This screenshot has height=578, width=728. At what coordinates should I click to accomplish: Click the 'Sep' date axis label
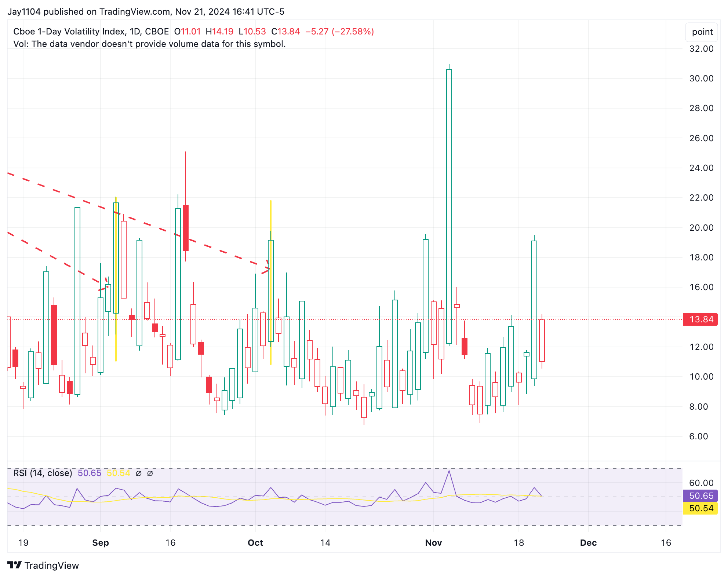point(101,543)
